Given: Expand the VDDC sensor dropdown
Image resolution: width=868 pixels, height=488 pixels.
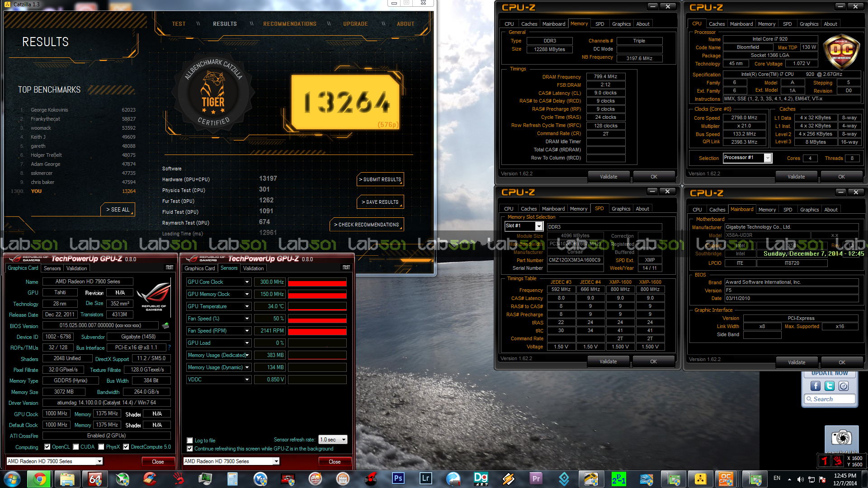Looking at the screenshot, I should [247, 380].
